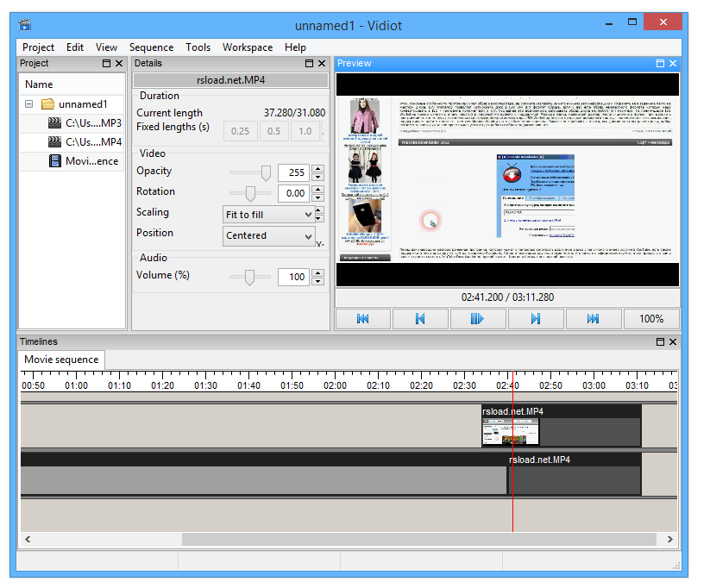Click the previous frame icon
Screen dimensions: 710x588
pos(420,318)
